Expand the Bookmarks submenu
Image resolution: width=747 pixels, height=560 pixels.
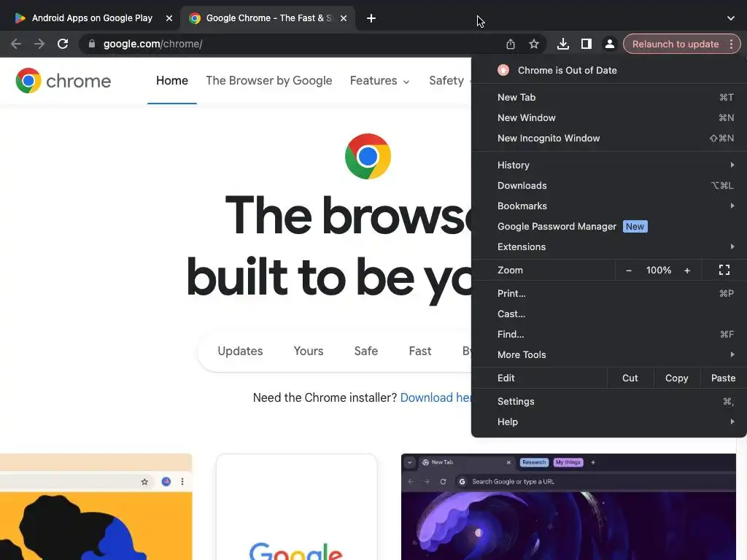tap(609, 206)
